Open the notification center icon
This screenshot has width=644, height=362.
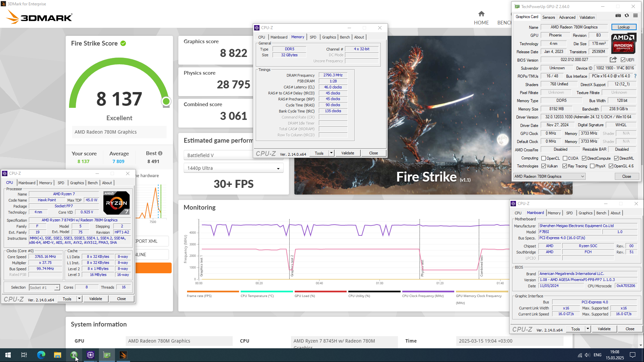click(x=633, y=355)
